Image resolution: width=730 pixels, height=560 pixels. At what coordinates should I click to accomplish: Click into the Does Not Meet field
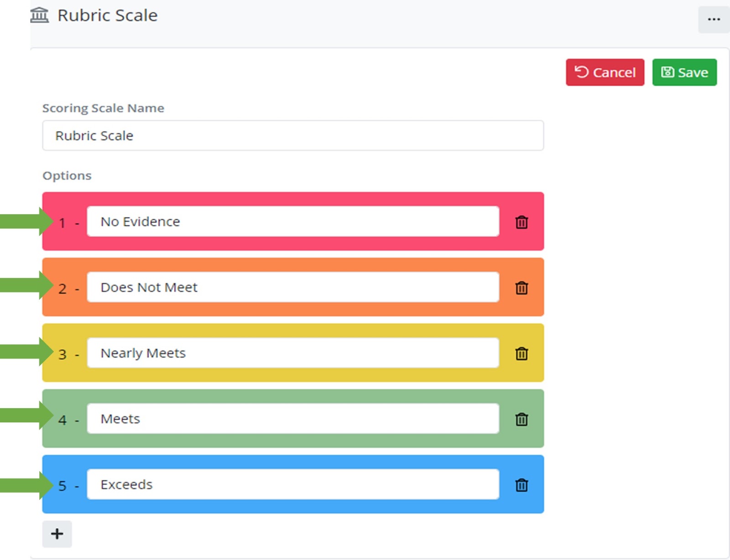click(x=293, y=287)
